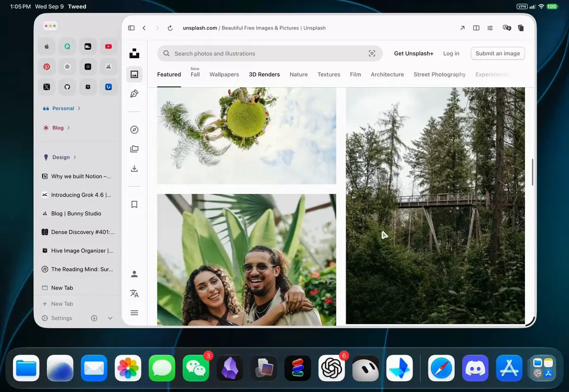Open the Textures category tab

tap(329, 74)
